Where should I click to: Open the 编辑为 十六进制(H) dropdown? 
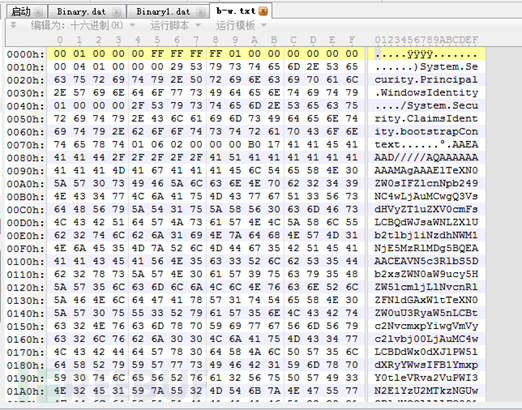(x=83, y=25)
